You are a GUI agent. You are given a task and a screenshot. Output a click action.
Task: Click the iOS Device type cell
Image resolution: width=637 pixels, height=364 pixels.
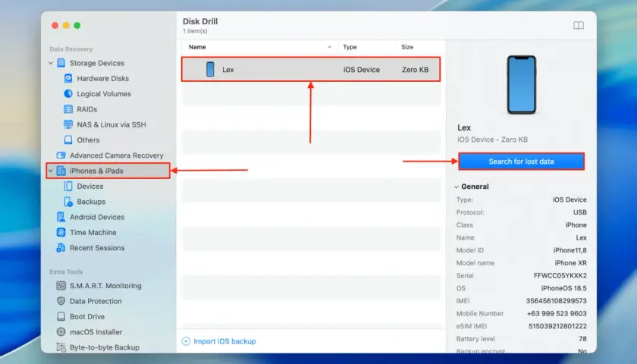click(x=362, y=70)
